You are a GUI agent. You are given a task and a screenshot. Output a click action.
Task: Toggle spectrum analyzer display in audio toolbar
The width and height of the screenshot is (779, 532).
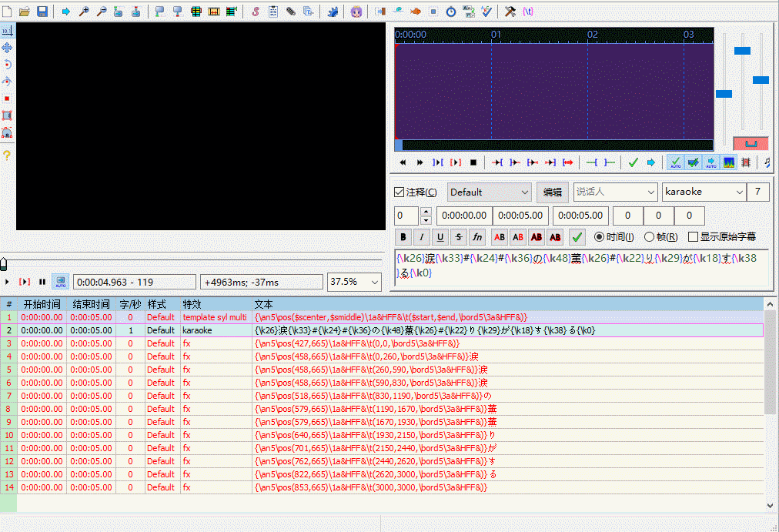[728, 162]
